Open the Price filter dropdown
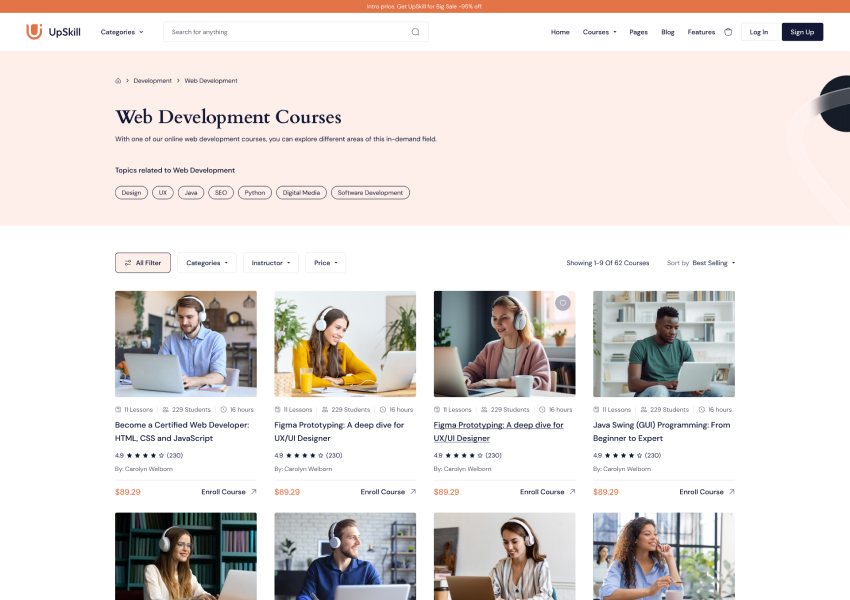Viewport: 850px width, 600px height. (x=325, y=263)
